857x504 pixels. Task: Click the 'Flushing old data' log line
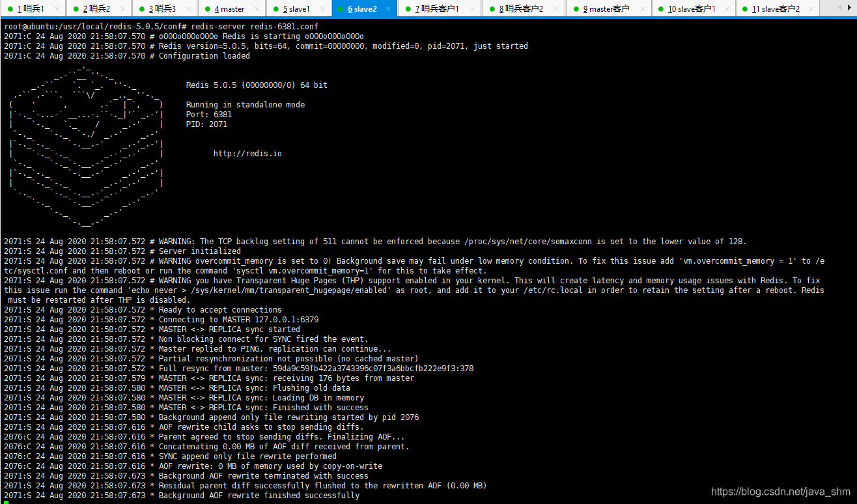click(177, 388)
